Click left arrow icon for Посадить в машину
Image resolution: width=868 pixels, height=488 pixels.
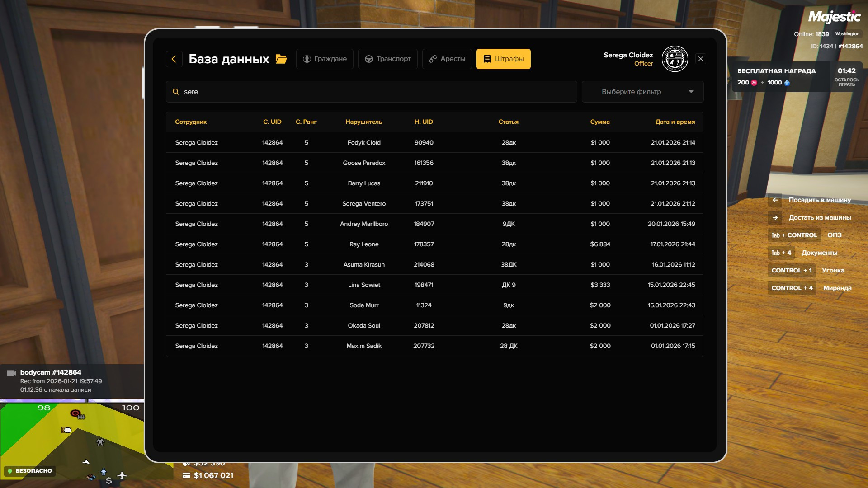point(775,200)
